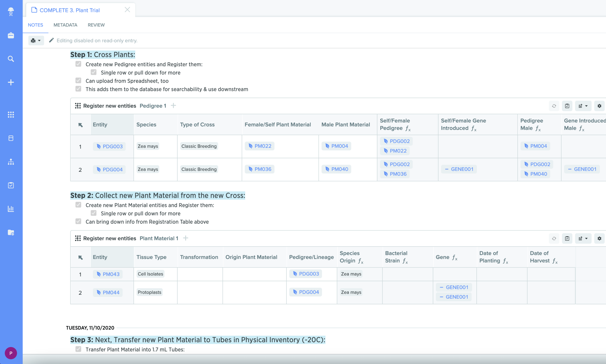Open the Insights bar chart icon in sidebar
This screenshot has width=606, height=364.
(11, 209)
